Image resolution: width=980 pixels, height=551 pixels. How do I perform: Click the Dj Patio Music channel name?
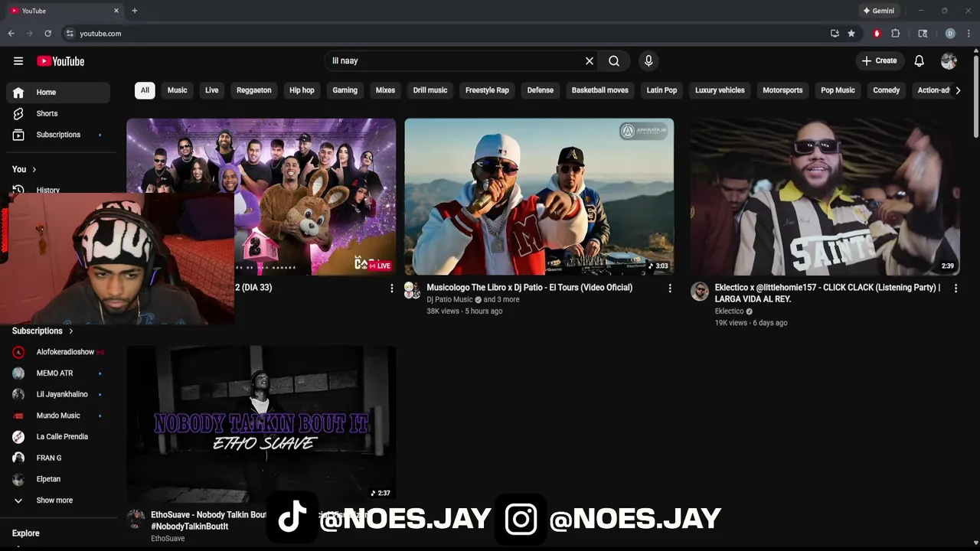[x=449, y=299]
